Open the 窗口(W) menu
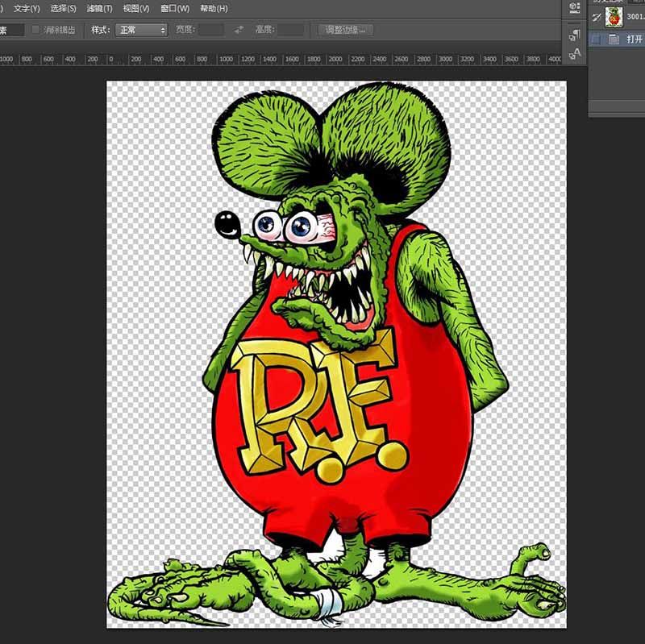Image resolution: width=645 pixels, height=644 pixels. tap(175, 8)
